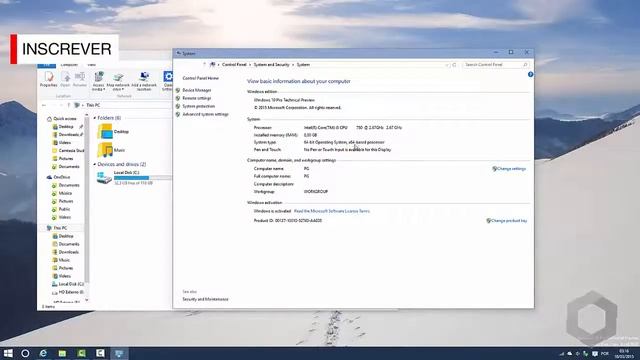
Task: Collapse the Folders (6) group
Action: tap(95, 118)
